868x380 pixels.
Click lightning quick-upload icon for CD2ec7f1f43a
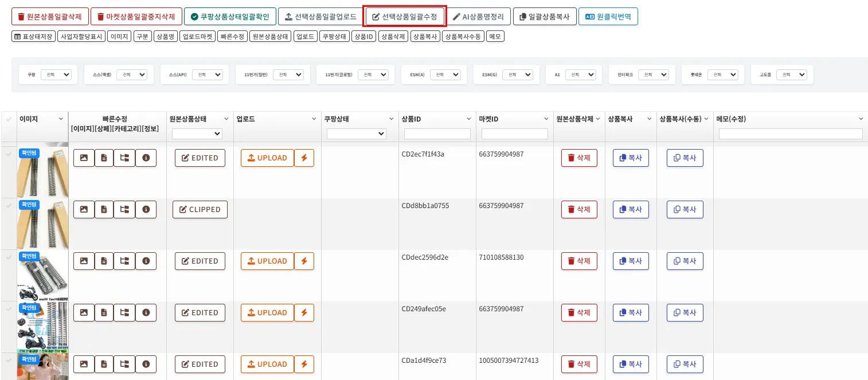click(x=304, y=158)
